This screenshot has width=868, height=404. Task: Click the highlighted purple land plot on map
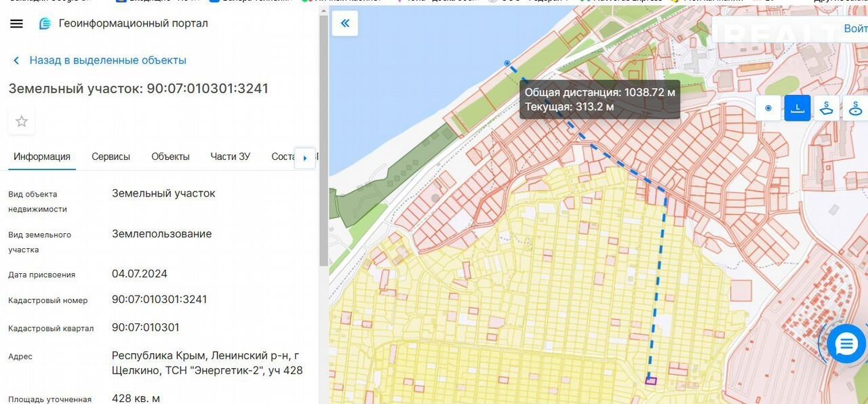click(651, 380)
